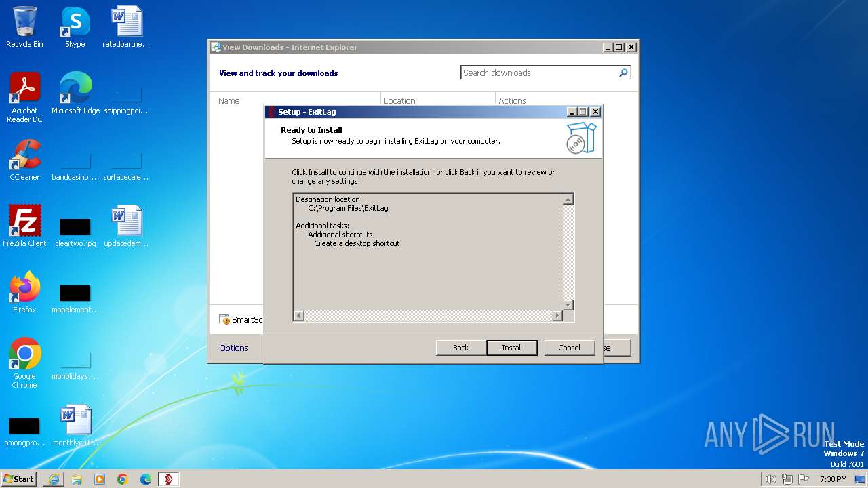The width and height of the screenshot is (868, 488).
Task: Open the bandcasino desktop file
Action: tap(75, 164)
